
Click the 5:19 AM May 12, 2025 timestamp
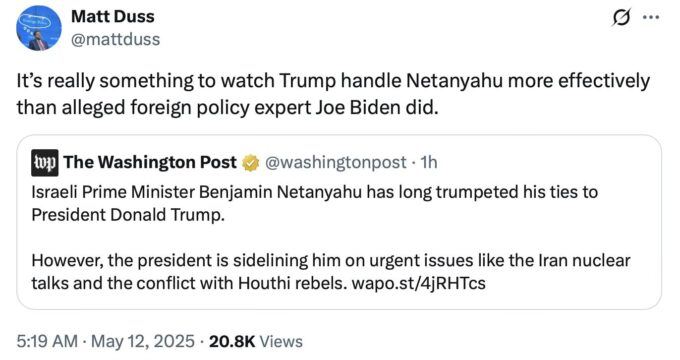pos(105,341)
